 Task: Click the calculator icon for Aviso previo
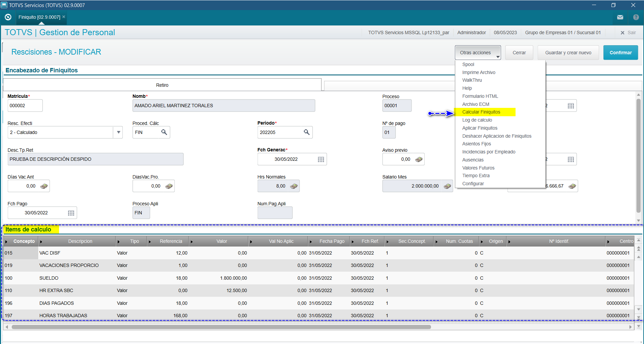(419, 159)
